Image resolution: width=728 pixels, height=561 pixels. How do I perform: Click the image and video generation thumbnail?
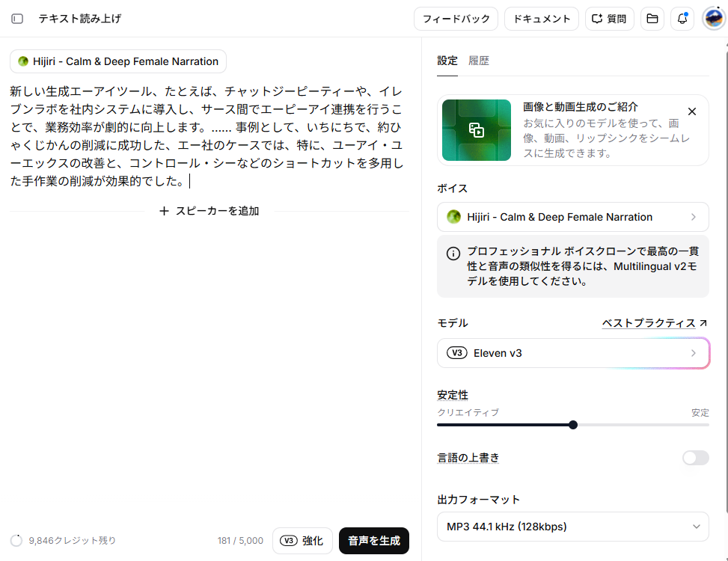477,130
